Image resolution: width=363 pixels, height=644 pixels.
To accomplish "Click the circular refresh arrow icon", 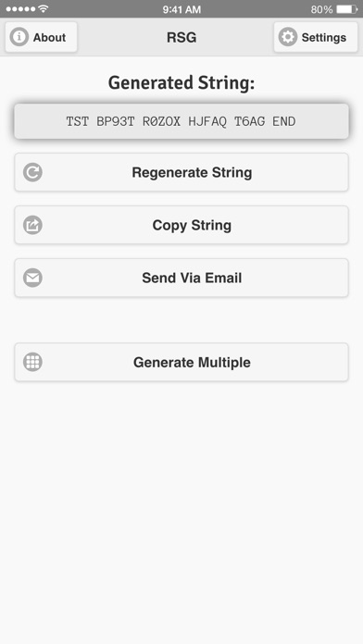I will (32, 172).
